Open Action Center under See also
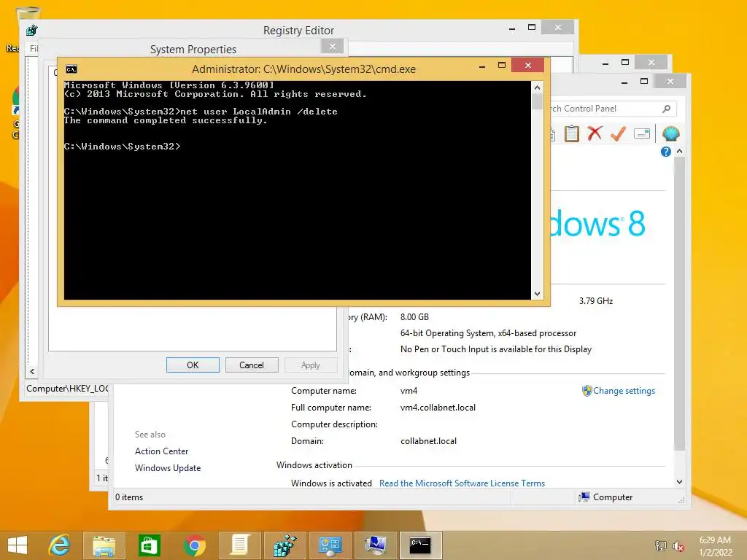This screenshot has height=560, width=747. point(161,451)
